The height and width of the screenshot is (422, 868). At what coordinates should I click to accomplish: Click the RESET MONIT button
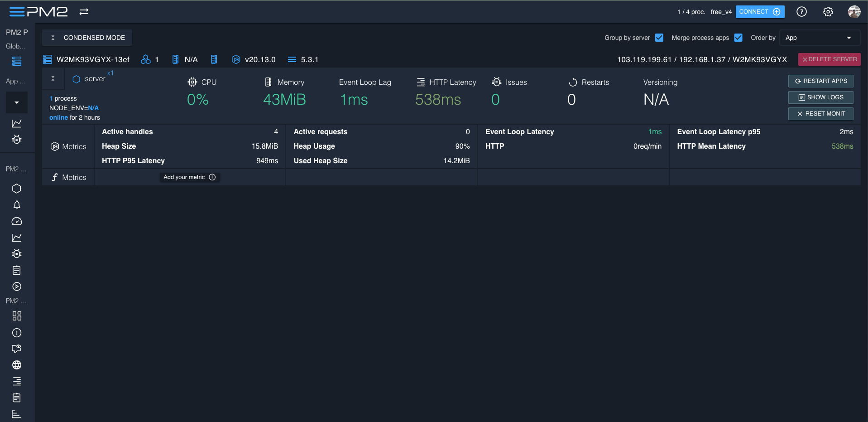pos(821,114)
